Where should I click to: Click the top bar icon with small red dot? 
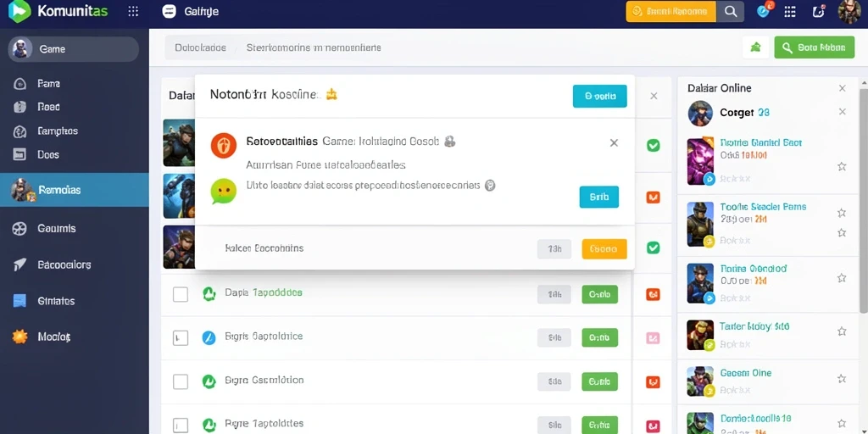tap(818, 12)
